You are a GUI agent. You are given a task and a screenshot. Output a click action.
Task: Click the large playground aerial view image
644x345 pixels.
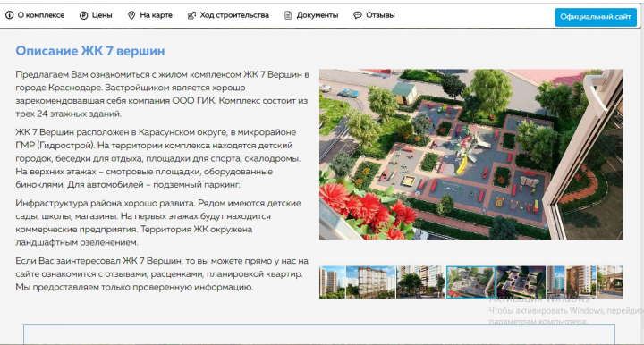click(470, 155)
